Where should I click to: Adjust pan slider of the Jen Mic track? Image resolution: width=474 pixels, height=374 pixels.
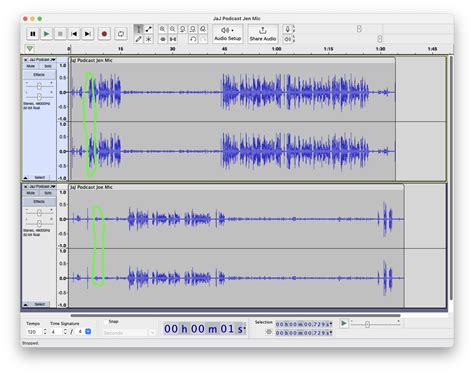coord(39,97)
